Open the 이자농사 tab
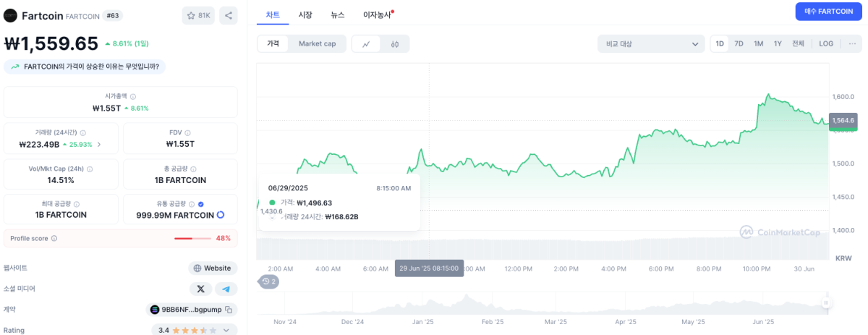Image resolution: width=868 pixels, height=335 pixels. [x=378, y=14]
